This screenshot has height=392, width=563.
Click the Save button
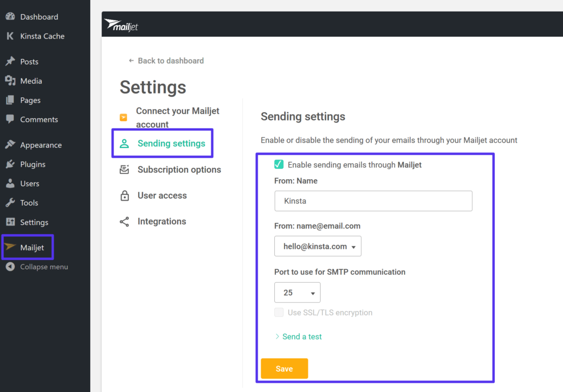pos(284,368)
